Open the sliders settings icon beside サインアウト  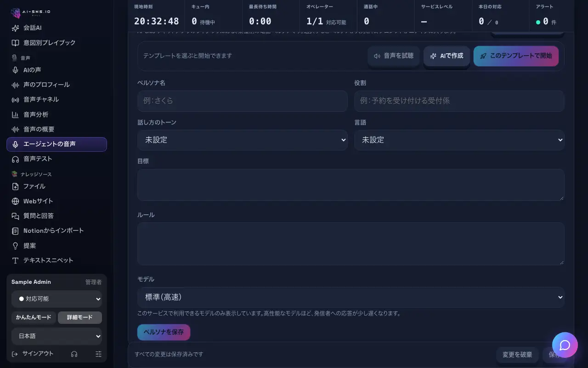(98, 354)
